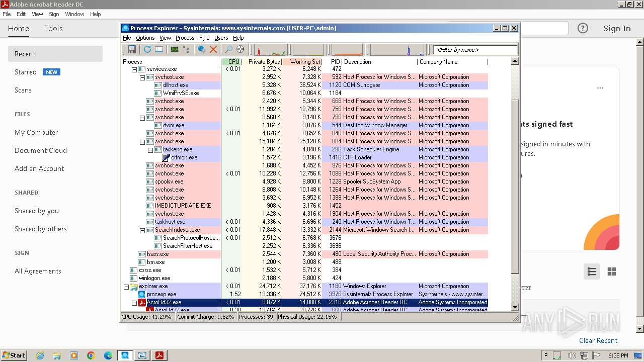Click the Filter by name input field

point(475,50)
